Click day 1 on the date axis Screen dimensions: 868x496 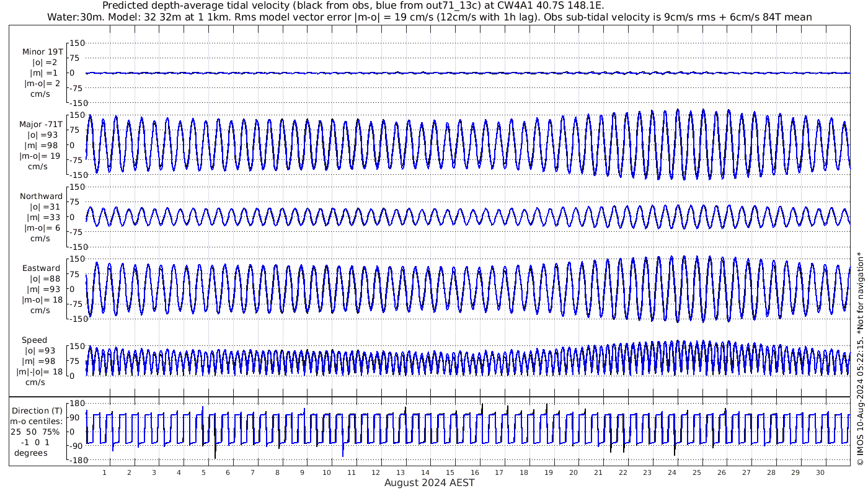pyautogui.click(x=105, y=472)
